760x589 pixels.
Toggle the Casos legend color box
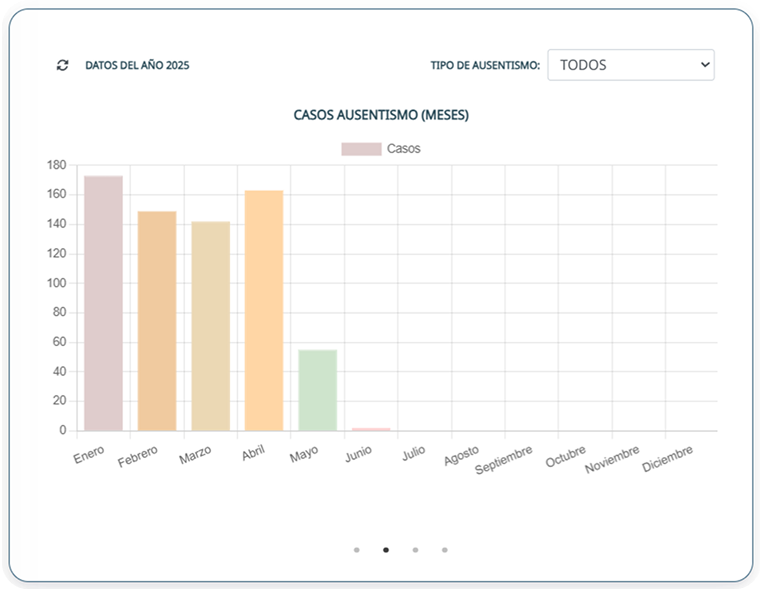tap(361, 149)
